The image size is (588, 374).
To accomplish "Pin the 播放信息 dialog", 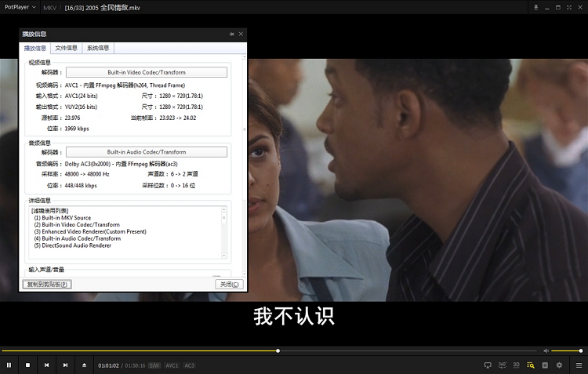I will click(231, 34).
